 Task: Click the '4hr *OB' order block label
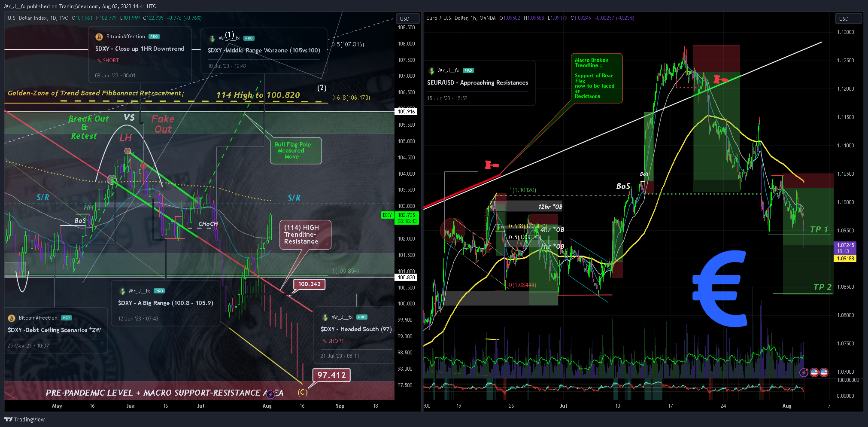[x=552, y=230]
